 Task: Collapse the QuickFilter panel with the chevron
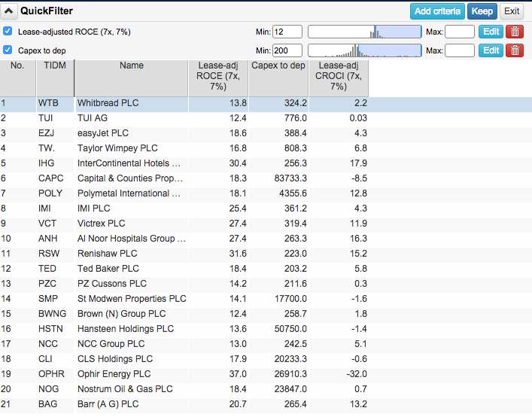point(9,11)
